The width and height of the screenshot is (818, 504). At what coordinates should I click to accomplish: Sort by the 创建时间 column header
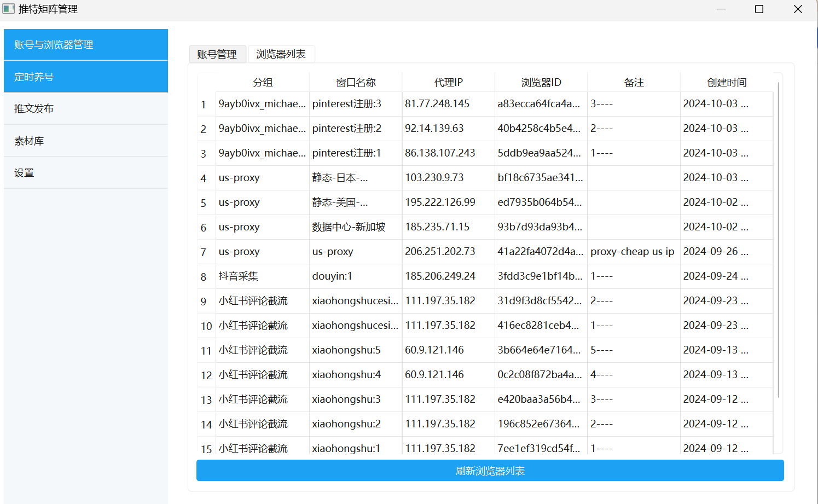tap(726, 83)
